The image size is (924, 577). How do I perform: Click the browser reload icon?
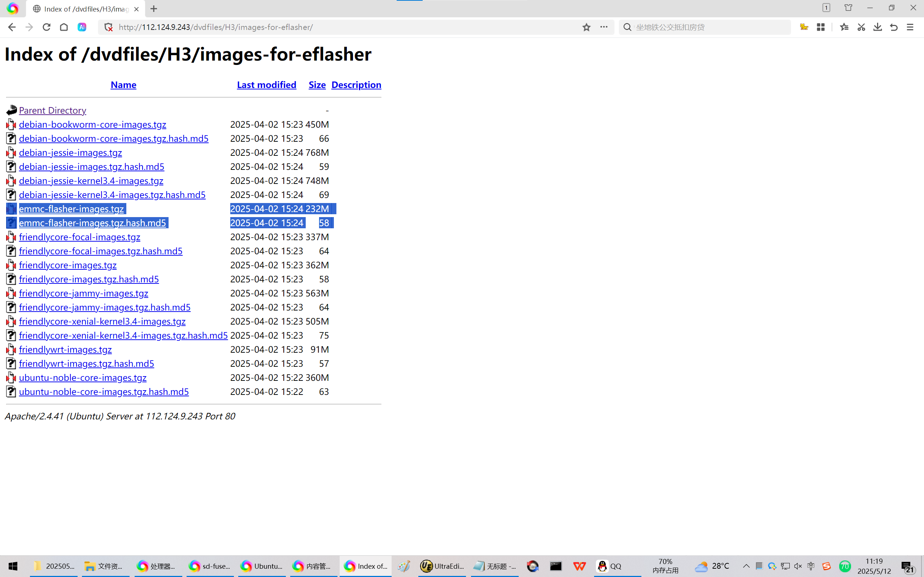click(x=47, y=27)
